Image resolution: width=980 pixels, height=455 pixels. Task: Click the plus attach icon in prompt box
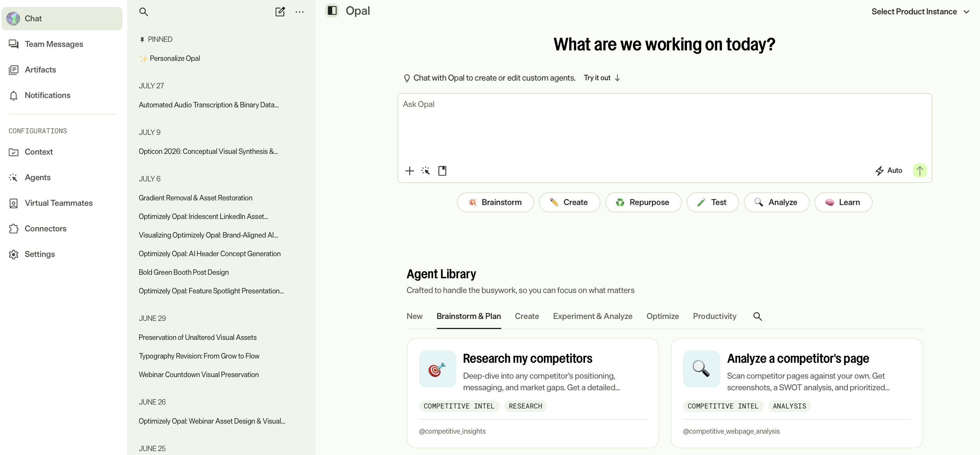click(410, 171)
